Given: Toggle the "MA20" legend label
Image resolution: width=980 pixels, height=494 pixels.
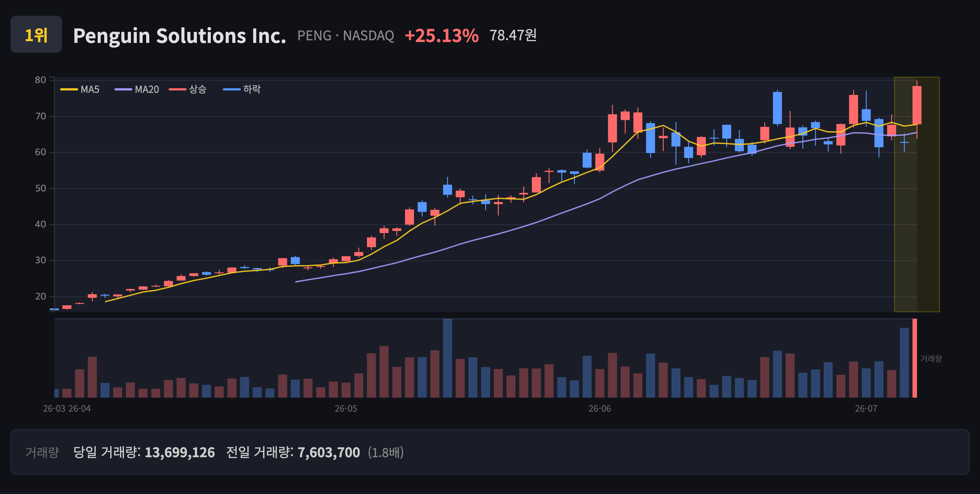Looking at the screenshot, I should [x=147, y=90].
